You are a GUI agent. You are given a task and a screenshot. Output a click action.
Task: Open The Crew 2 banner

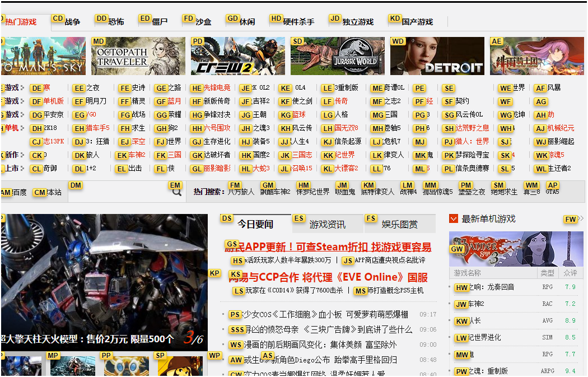238,56
